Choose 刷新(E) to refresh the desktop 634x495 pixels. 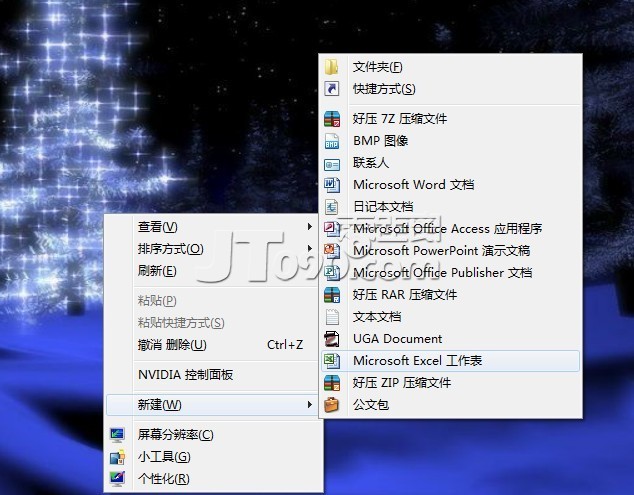point(212,271)
